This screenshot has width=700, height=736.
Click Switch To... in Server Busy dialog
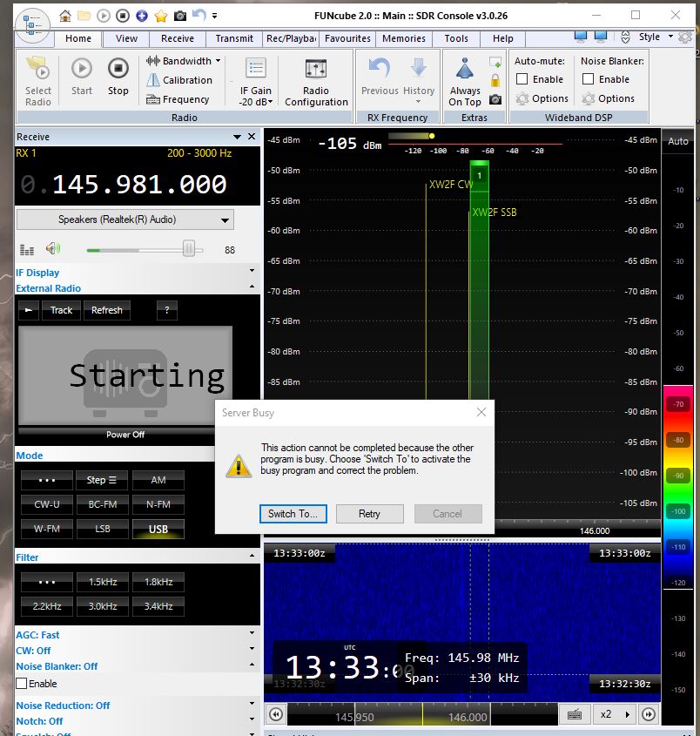pyautogui.click(x=293, y=514)
